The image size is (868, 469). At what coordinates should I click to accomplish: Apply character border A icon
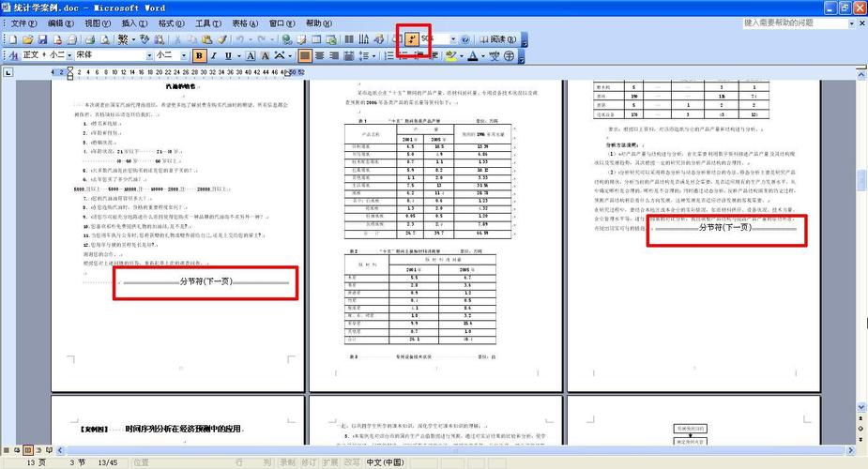251,55
